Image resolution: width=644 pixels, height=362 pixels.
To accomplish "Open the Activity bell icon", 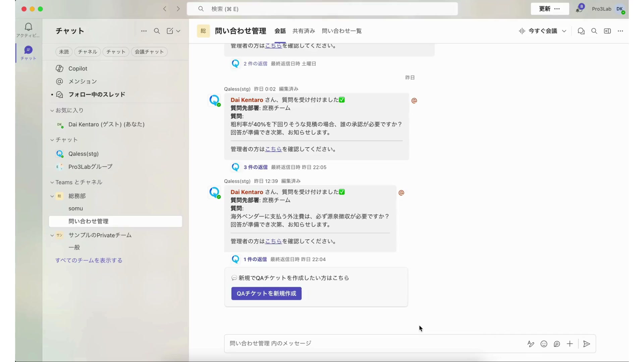I will 29,27.
